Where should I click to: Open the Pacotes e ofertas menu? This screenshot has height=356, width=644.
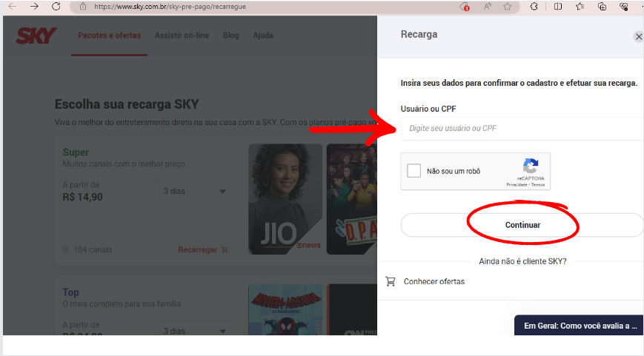click(x=109, y=36)
